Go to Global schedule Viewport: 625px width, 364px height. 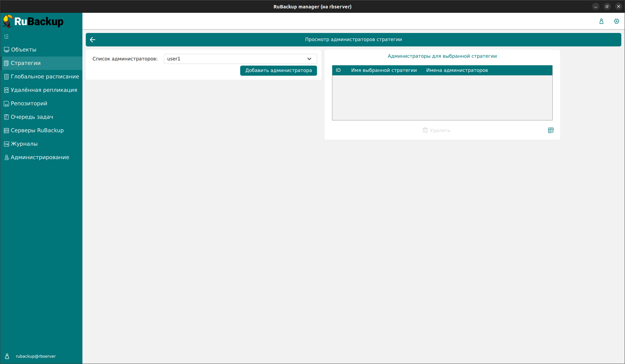(x=45, y=77)
